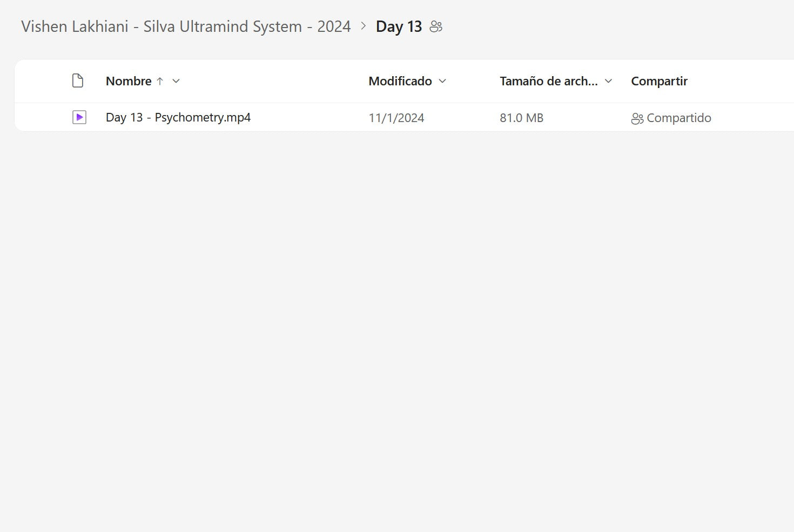Viewport: 794px width, 532px height.
Task: Click the Tamaño de arch... column header
Action: (x=548, y=81)
